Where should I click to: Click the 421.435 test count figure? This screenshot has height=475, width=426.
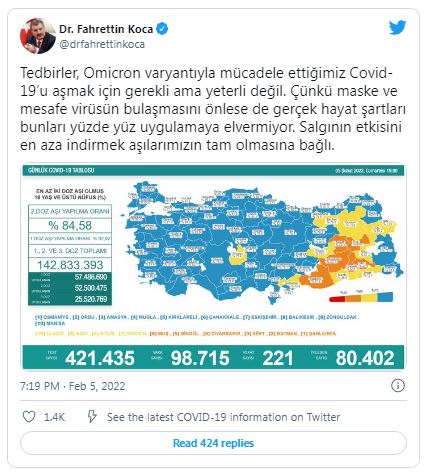(100, 358)
